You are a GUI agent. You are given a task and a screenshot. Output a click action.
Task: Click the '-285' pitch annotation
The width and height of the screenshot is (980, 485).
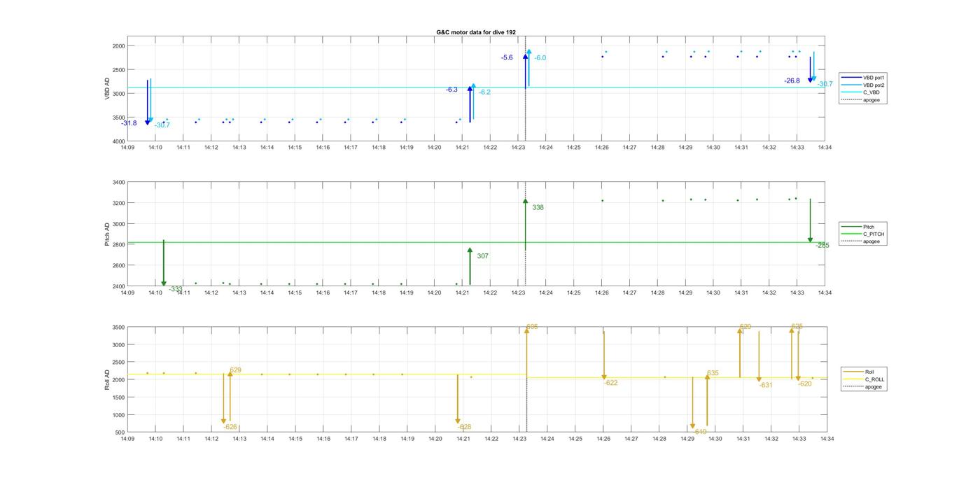click(x=822, y=246)
